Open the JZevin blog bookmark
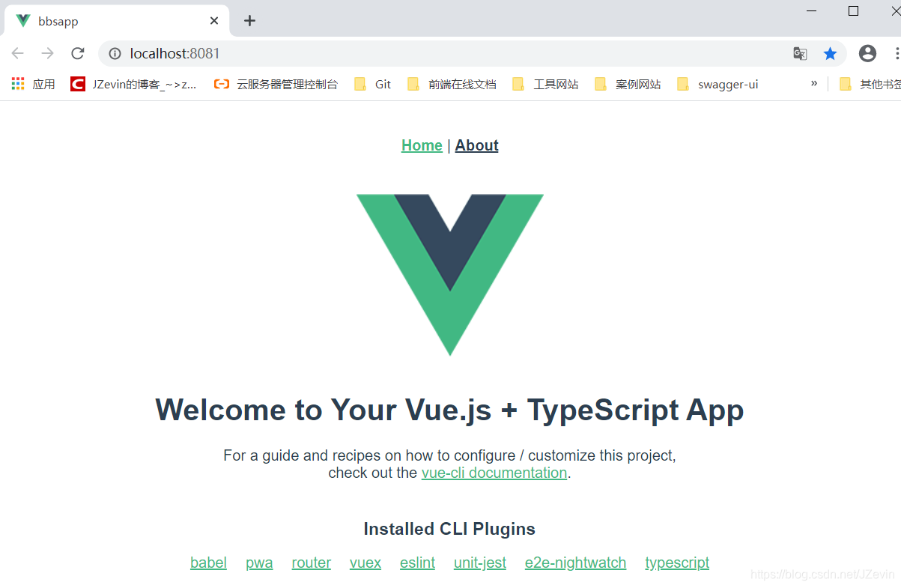This screenshot has height=588, width=901. click(133, 84)
